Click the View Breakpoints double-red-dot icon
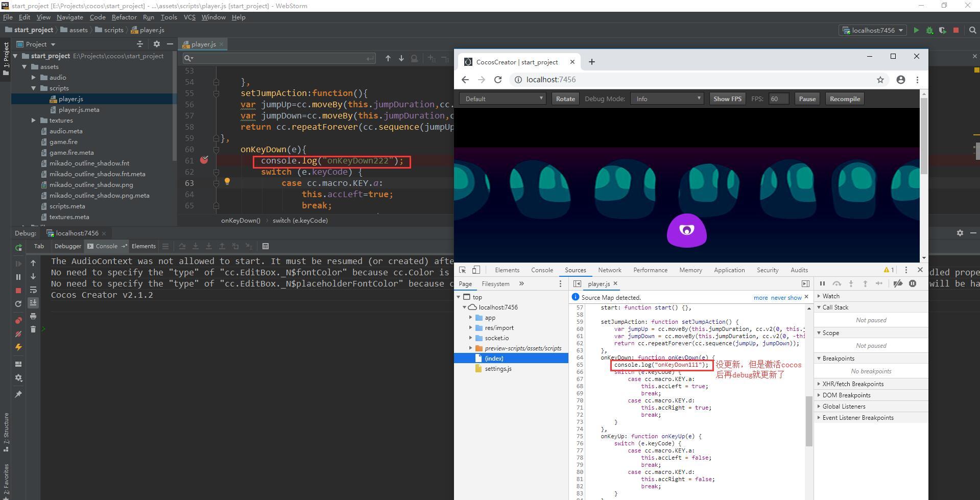The width and height of the screenshot is (980, 500). point(18,320)
